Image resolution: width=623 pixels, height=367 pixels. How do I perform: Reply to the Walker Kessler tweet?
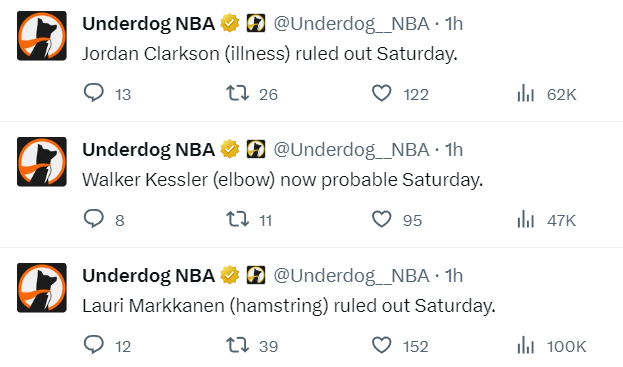94,219
